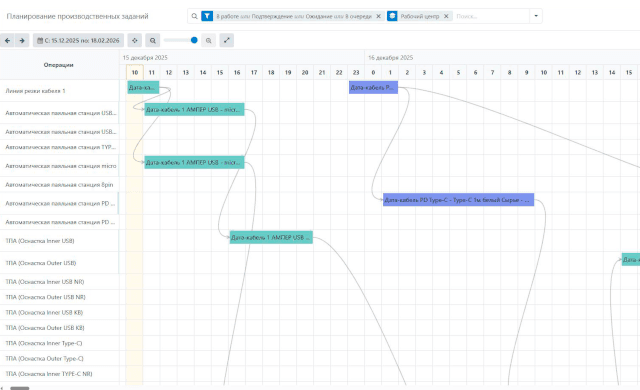Select row 'ТПА (Оснастка Inner USB NR)'
Viewport: 640px width, 390px height.
click(60, 281)
